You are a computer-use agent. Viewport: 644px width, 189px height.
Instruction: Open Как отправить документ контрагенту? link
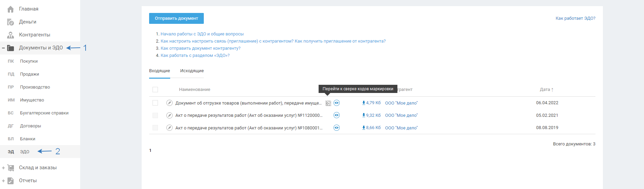(x=200, y=48)
